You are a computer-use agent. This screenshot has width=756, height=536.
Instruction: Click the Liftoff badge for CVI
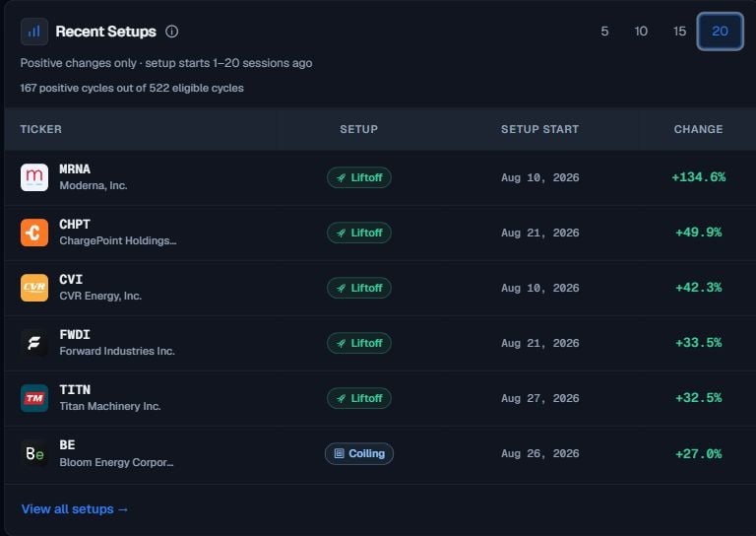(359, 288)
